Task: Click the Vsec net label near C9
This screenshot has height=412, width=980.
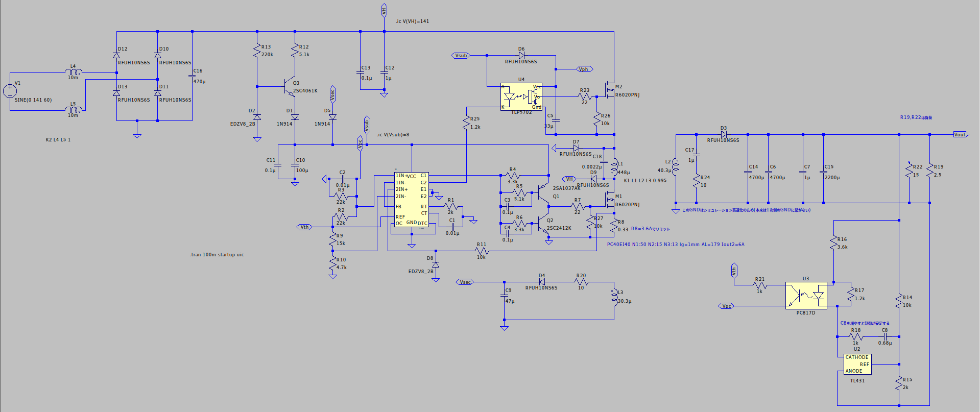Action: click(x=464, y=282)
